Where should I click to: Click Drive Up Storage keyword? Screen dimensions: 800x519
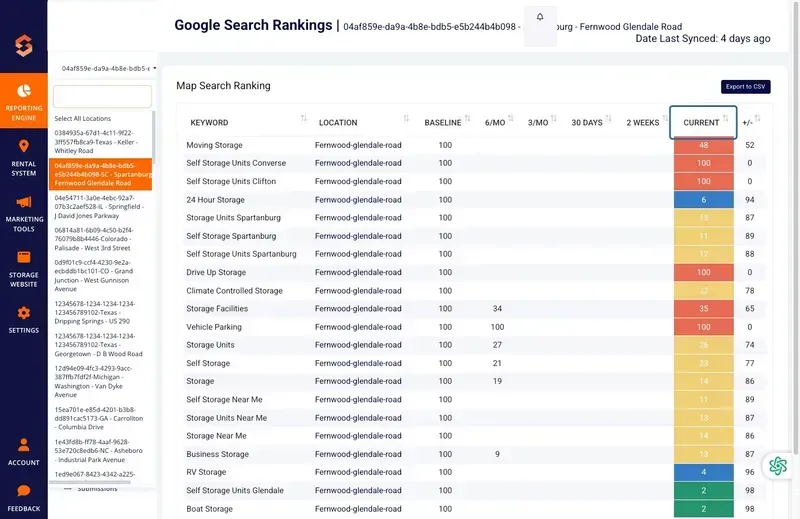[x=216, y=272]
